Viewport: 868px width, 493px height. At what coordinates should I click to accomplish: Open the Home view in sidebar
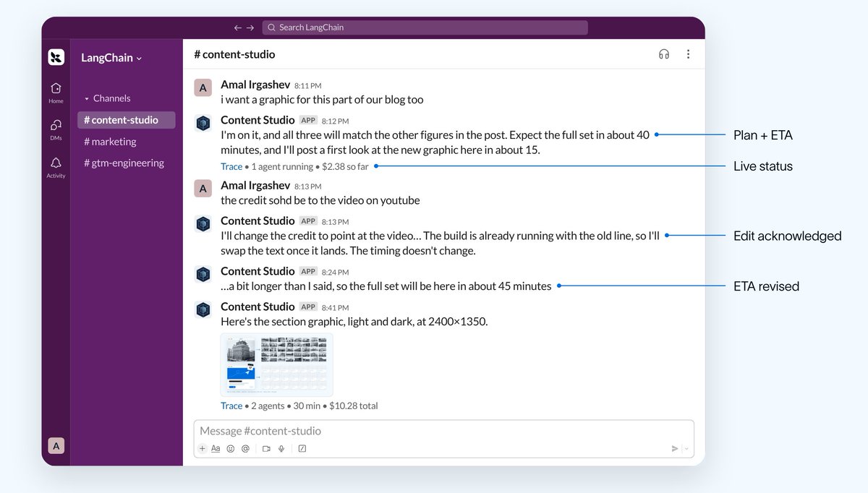(56, 93)
